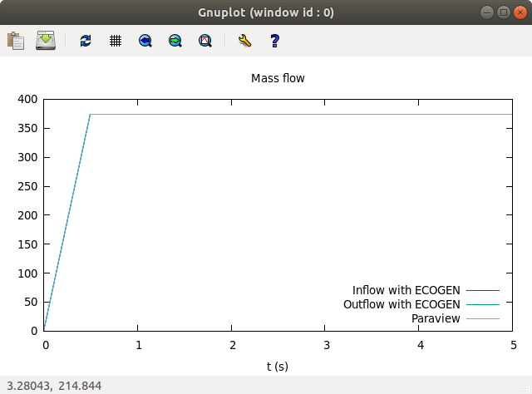Screen dimensions: 532x394
Task: Autoscale the plot with the magnifier icon
Action: coord(205,41)
